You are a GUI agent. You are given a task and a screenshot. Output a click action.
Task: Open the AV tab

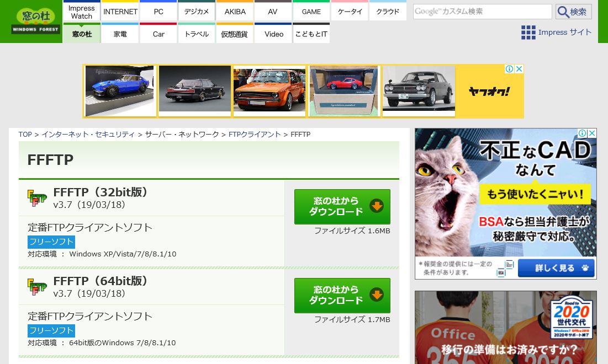[273, 12]
